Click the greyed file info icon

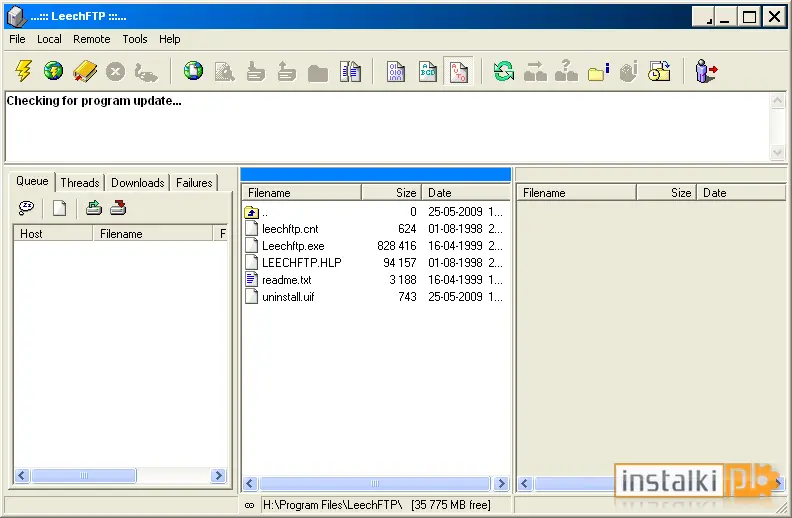pos(629,72)
